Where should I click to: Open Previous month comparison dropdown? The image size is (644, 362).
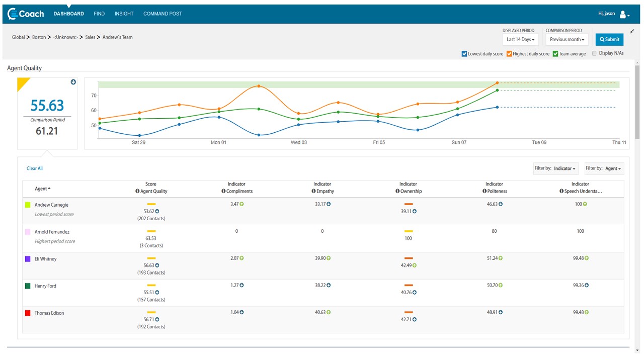567,40
